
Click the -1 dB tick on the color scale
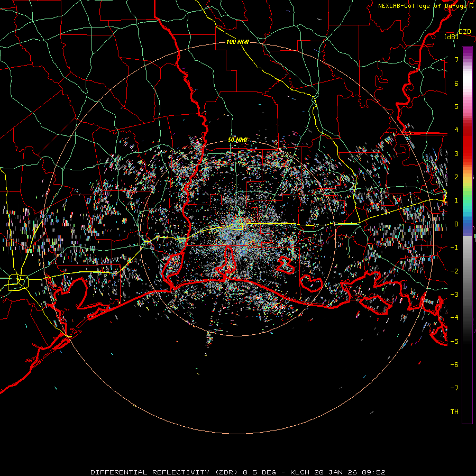454,248
